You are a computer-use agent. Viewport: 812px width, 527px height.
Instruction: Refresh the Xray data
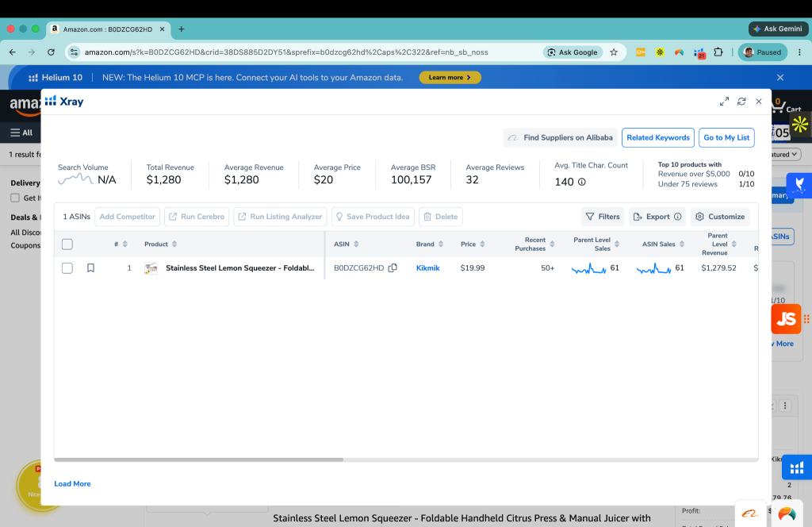[x=741, y=102]
